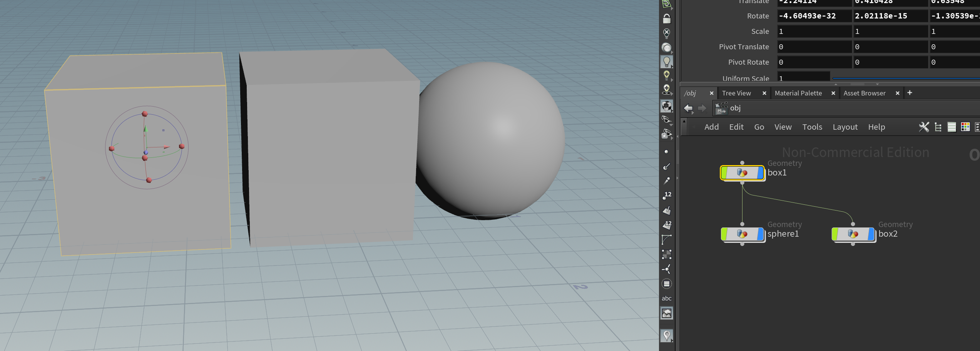
Task: Open object visibility sunglasses icon
Action: pos(667,119)
